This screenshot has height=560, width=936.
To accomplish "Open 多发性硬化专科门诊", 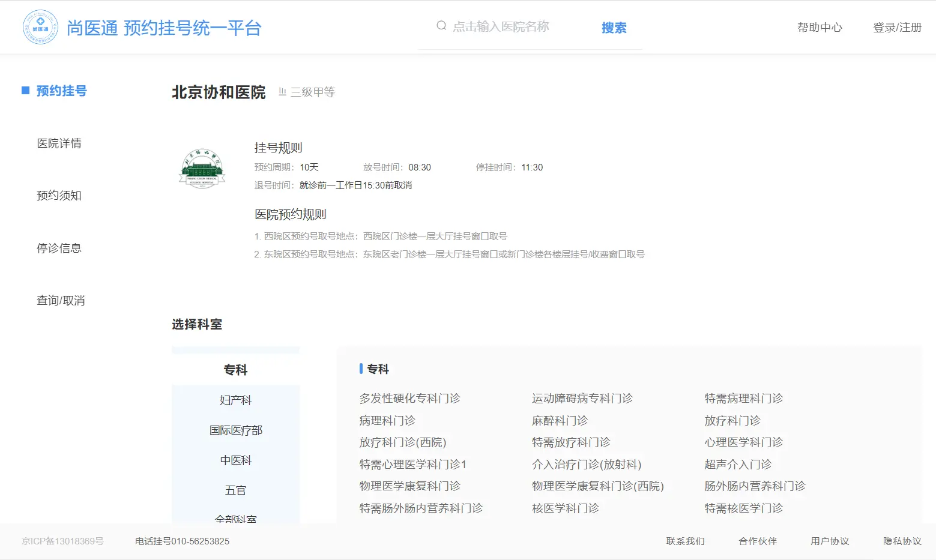I will click(409, 399).
